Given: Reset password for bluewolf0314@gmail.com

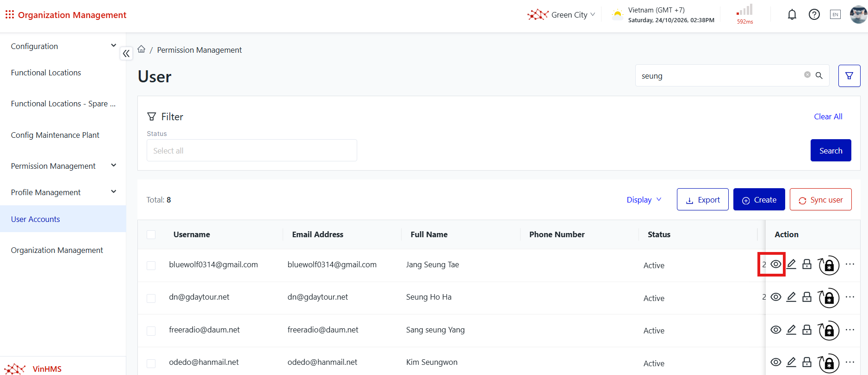Looking at the screenshot, I should tap(829, 265).
